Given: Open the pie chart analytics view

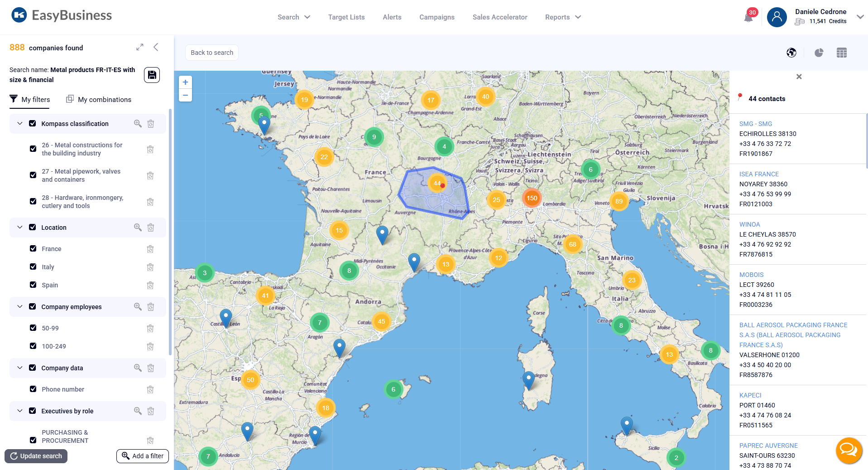Looking at the screenshot, I should coord(819,53).
